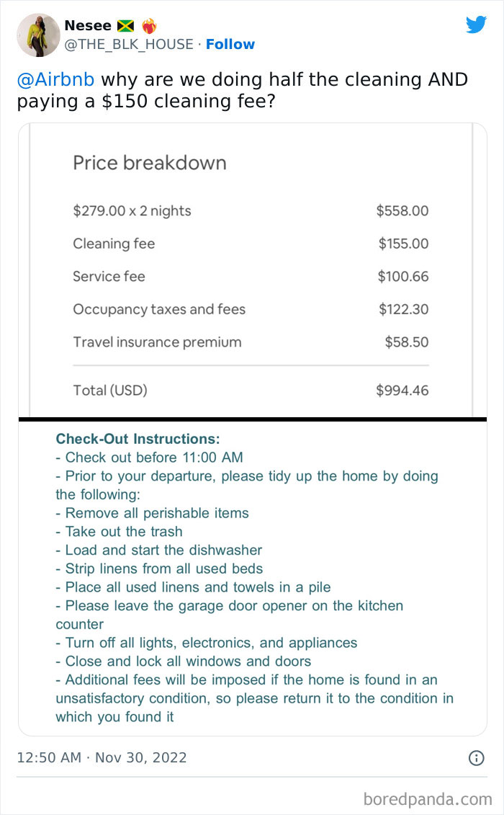
Task: Click the Nesee display name
Action: point(88,26)
